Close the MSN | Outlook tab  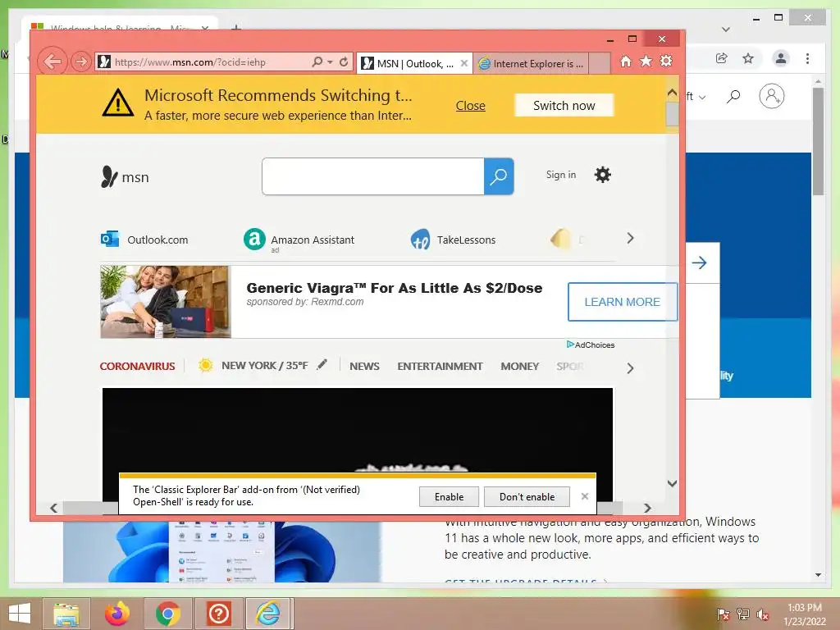pyautogui.click(x=464, y=63)
